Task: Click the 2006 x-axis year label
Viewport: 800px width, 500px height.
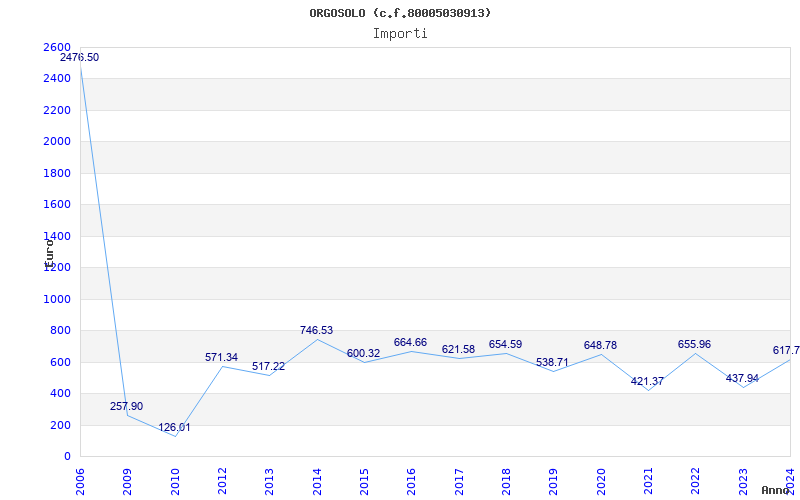Action: point(80,482)
